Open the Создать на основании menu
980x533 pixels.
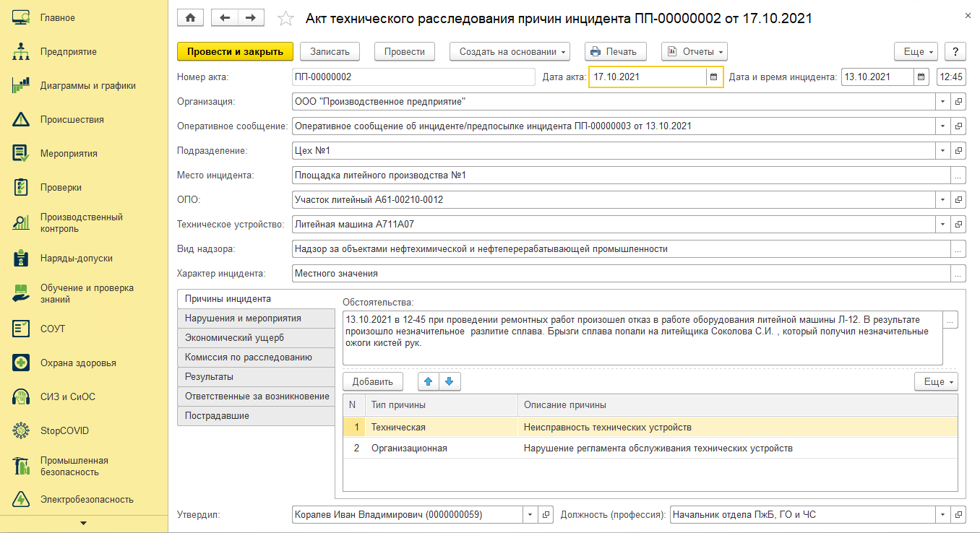pos(510,51)
